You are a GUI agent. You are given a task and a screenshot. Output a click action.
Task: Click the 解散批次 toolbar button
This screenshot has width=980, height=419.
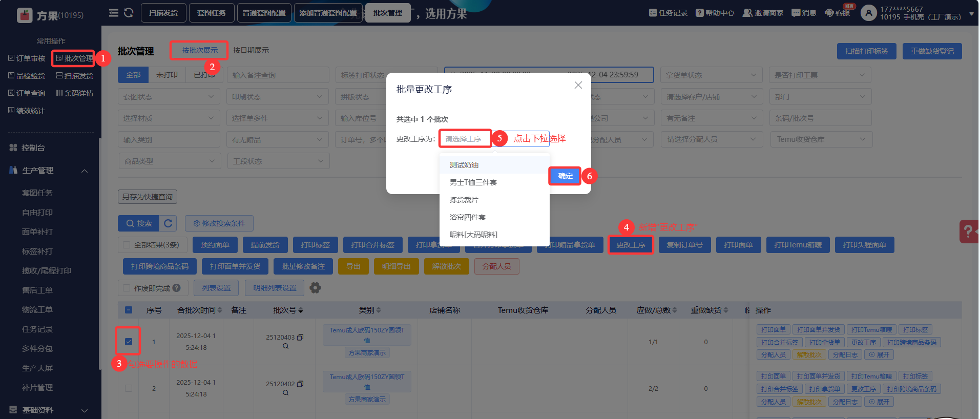(x=446, y=266)
